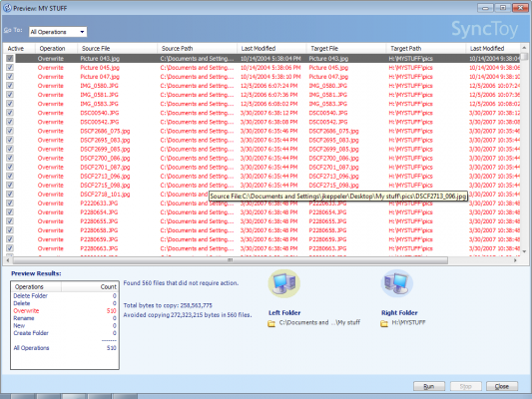
Task: Click the Found 560 files message
Action: coord(181,283)
